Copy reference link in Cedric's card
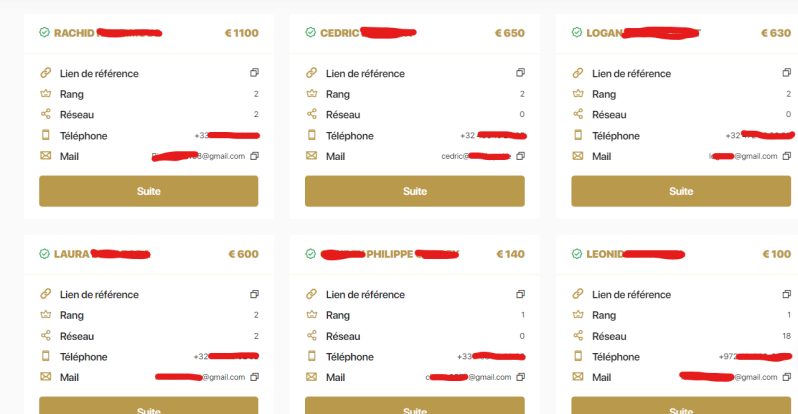The image size is (798, 414). [520, 73]
